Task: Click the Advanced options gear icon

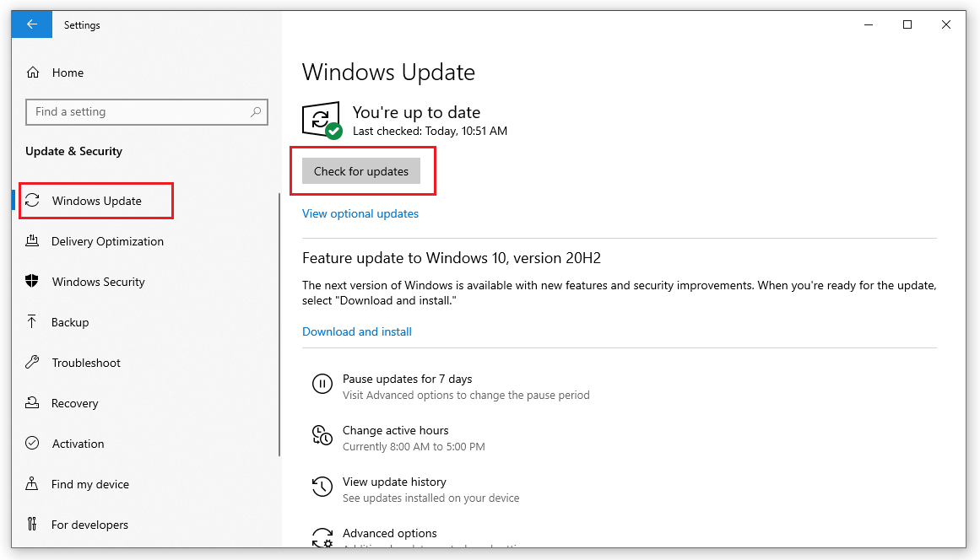Action: point(322,537)
